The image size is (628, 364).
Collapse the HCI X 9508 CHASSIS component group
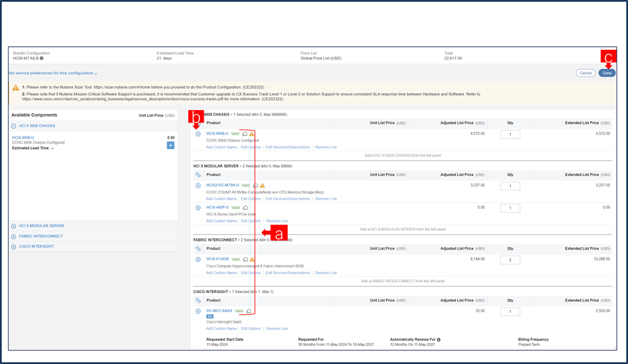pyautogui.click(x=14, y=126)
